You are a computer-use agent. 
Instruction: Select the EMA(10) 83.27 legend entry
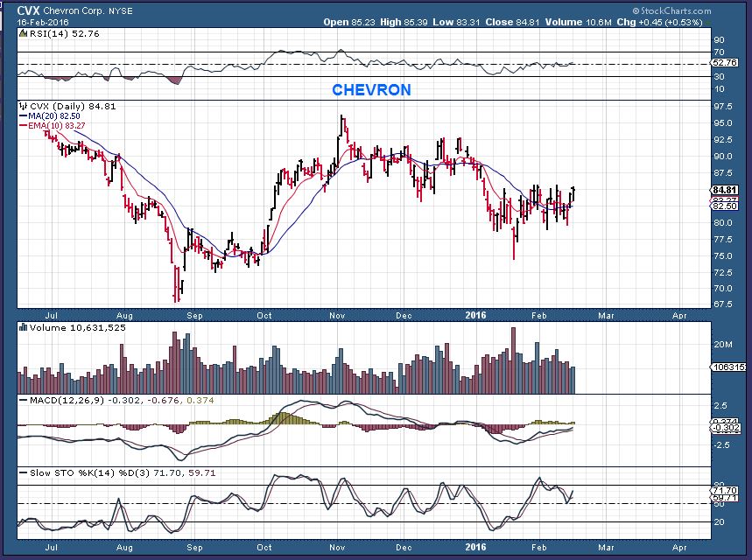(57, 125)
